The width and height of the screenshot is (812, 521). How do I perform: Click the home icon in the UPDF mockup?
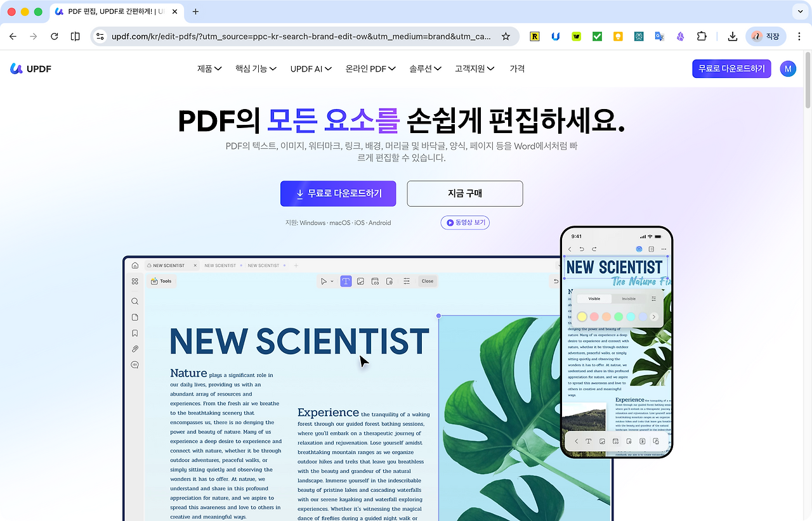point(135,266)
